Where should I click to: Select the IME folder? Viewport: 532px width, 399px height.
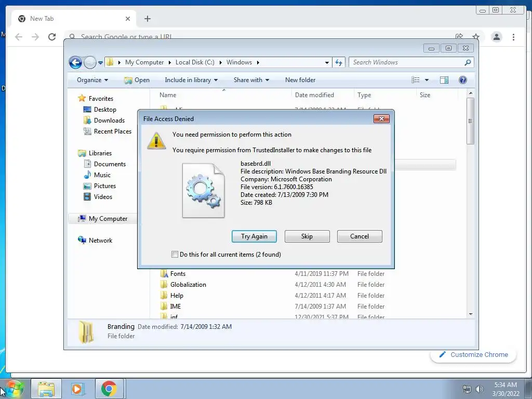coord(176,307)
